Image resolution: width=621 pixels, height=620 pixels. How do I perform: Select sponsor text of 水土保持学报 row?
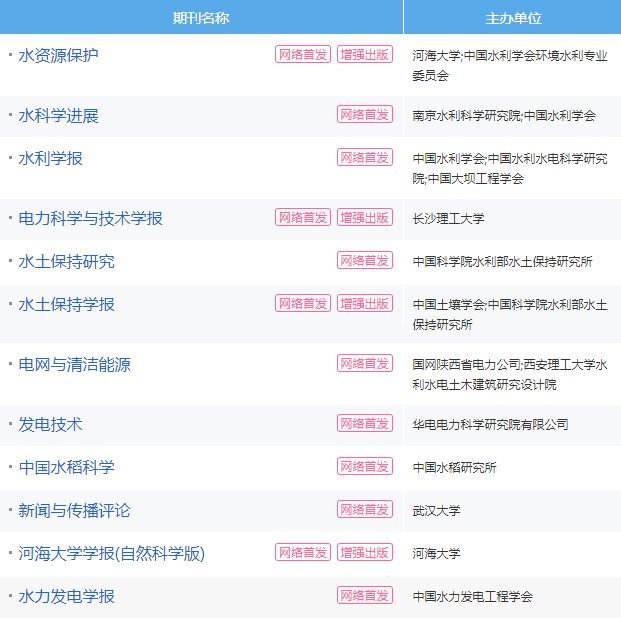pyautogui.click(x=510, y=315)
